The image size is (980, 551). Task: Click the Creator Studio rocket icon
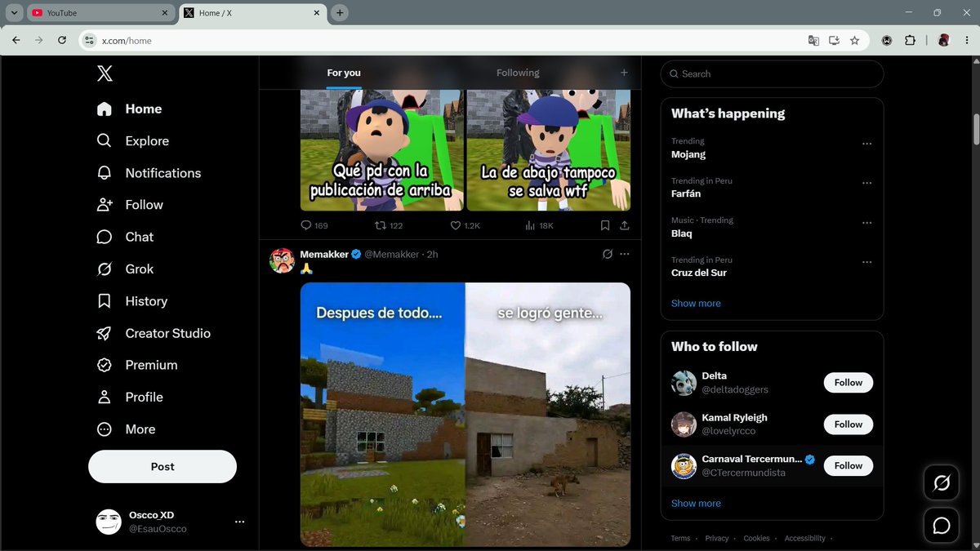point(105,333)
